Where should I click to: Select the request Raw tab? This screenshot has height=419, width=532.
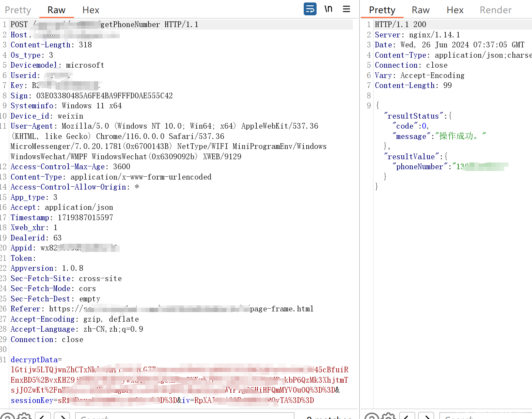click(x=56, y=10)
